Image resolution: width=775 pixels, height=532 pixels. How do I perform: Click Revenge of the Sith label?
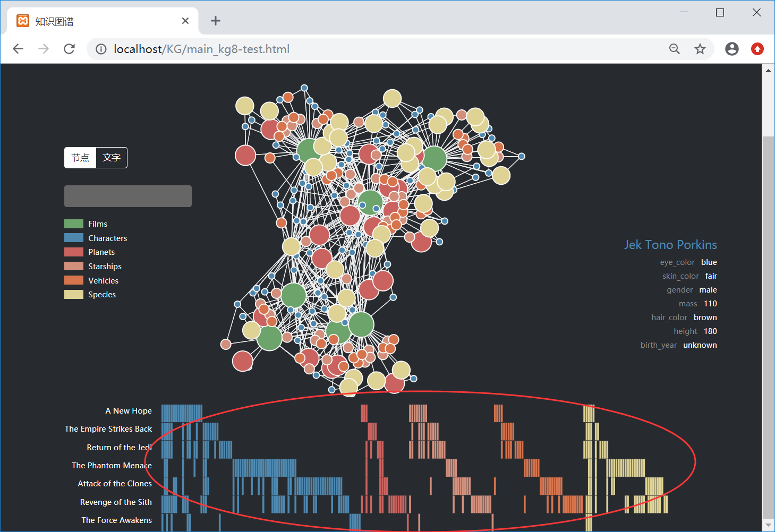click(116, 502)
